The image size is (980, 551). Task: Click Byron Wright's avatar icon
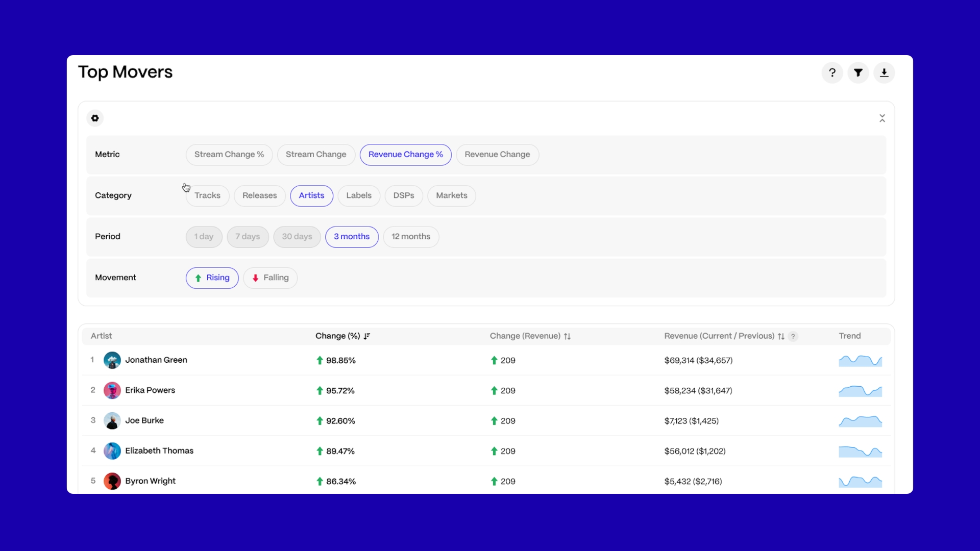tap(112, 481)
